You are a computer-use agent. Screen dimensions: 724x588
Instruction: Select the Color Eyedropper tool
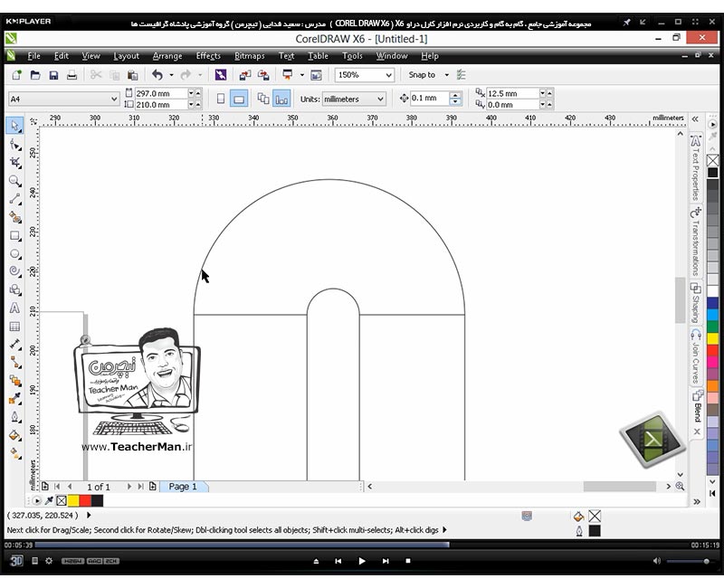[14, 399]
